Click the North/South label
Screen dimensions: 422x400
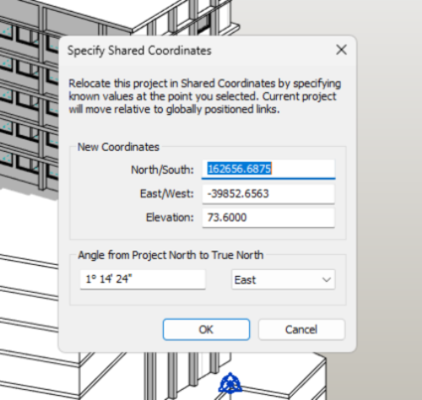coord(162,170)
